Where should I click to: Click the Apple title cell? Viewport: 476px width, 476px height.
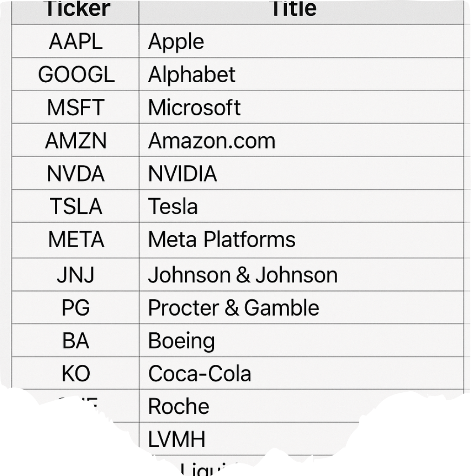pyautogui.click(x=176, y=42)
